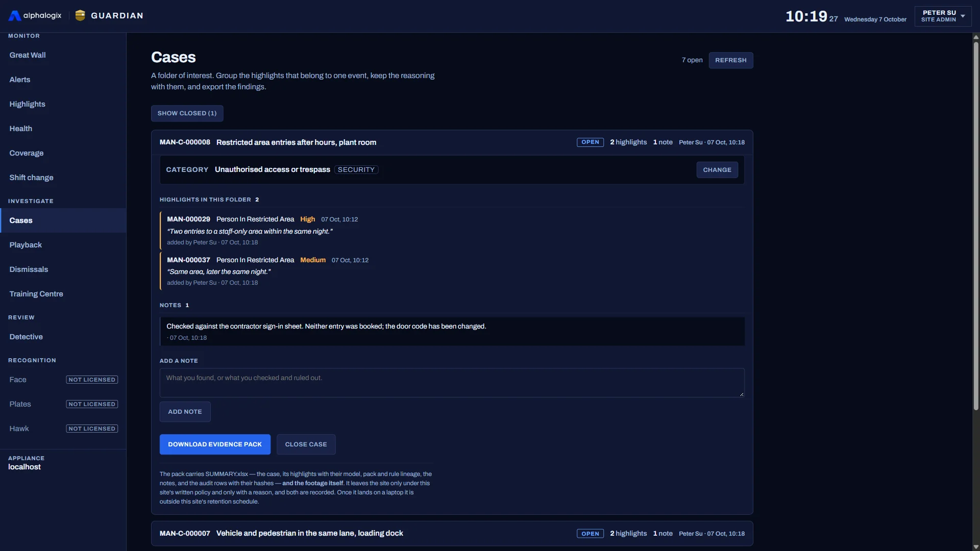Click into the Add a note textbox
Image resolution: width=980 pixels, height=551 pixels.
coord(452,383)
